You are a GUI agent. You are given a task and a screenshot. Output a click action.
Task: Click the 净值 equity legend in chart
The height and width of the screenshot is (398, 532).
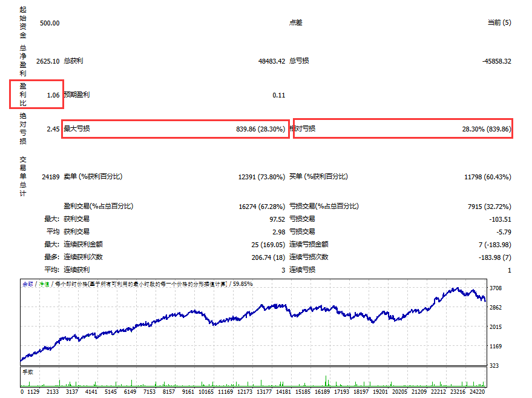tap(44, 284)
